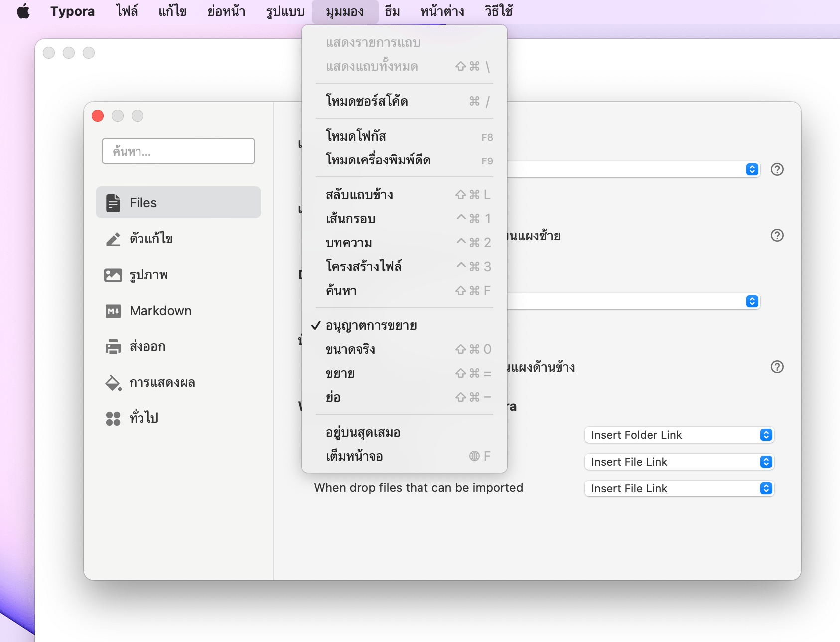Click สลับแถบข้าง to toggle sidebar
This screenshot has height=642, width=840.
coord(359,195)
